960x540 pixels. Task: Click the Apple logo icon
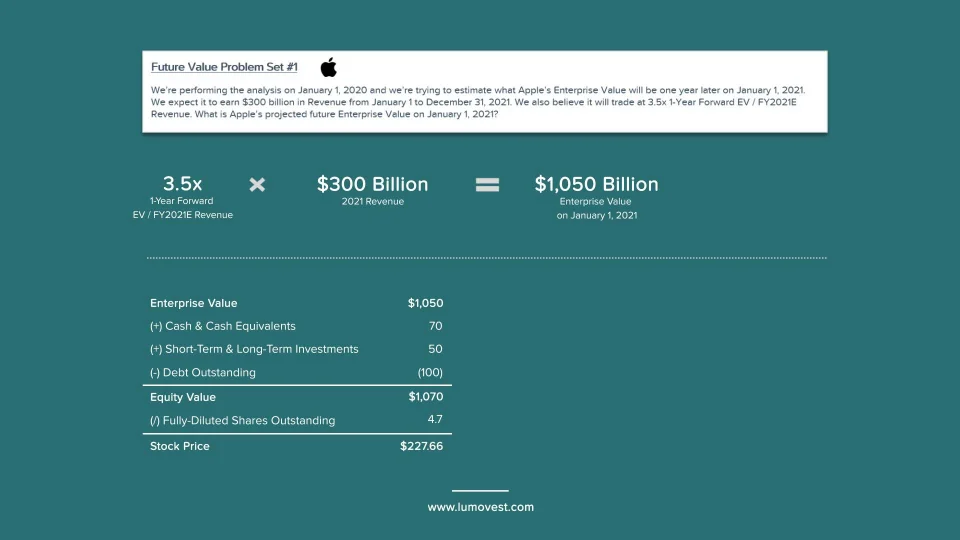coord(329,67)
